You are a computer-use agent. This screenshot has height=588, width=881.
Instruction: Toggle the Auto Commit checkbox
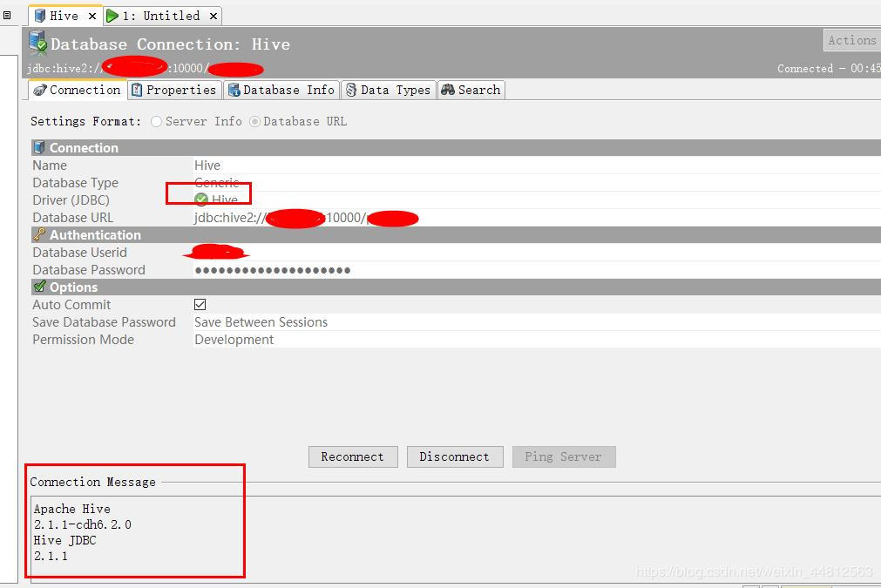tap(199, 304)
